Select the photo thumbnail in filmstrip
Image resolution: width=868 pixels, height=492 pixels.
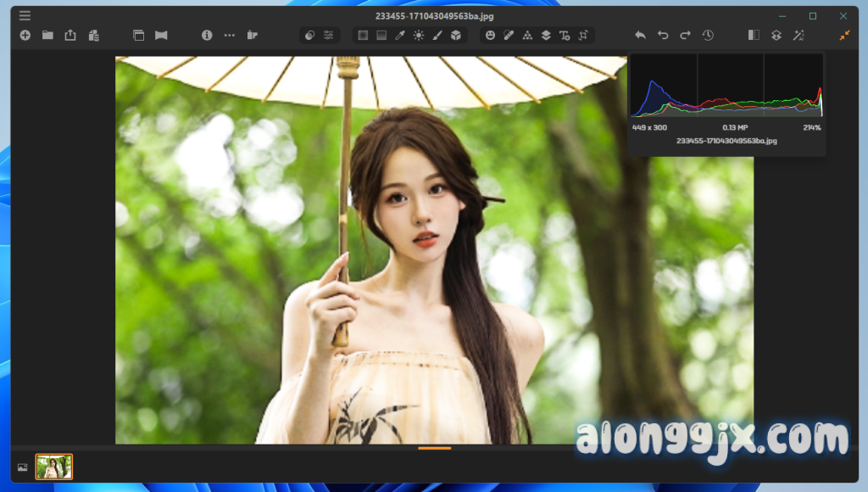[x=54, y=467]
